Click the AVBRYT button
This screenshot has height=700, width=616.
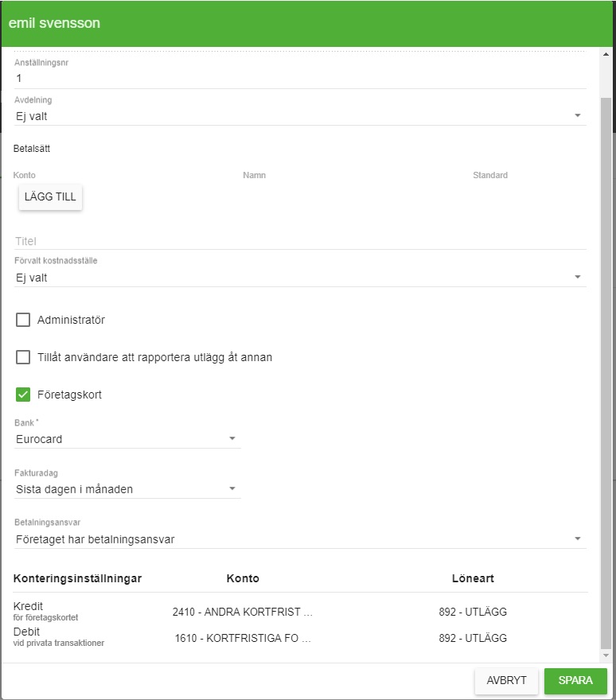506,680
